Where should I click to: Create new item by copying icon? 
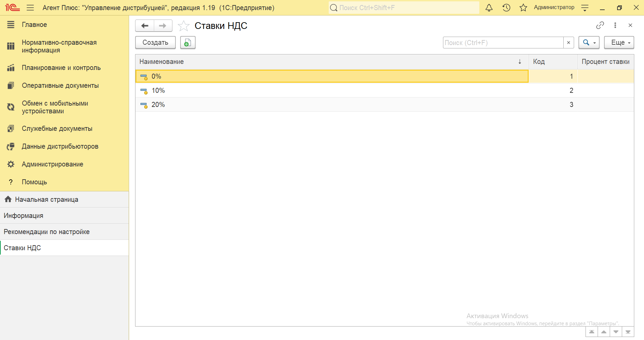(x=188, y=43)
